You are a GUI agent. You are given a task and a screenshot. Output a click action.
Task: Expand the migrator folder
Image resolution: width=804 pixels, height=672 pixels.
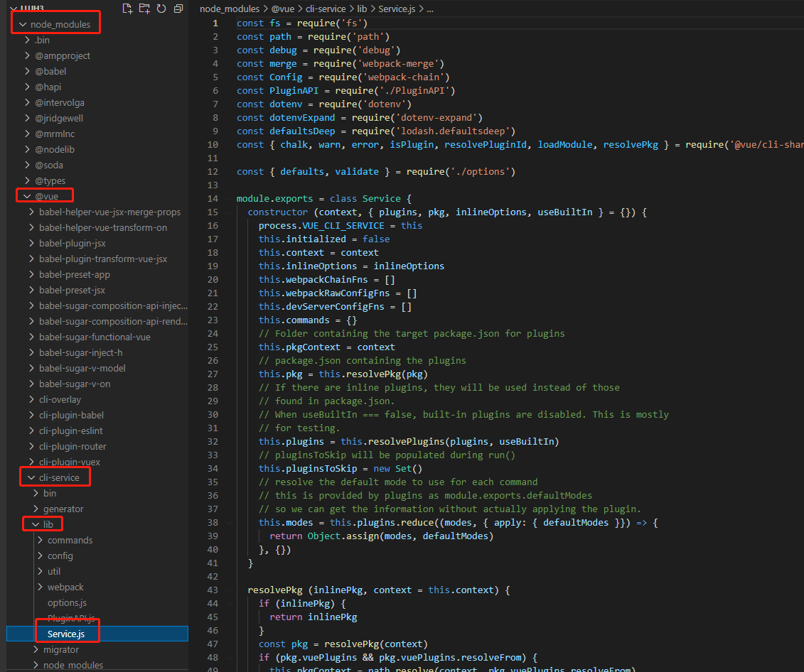pyautogui.click(x=36, y=649)
